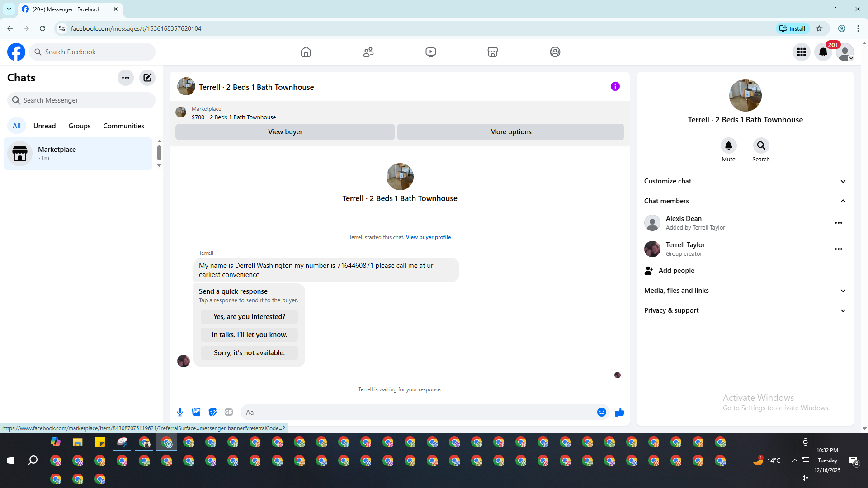Screen dimensions: 868x488
Task: Open the $700 - 2 Beds 1 Bath Townhouse listing
Action: (x=234, y=117)
